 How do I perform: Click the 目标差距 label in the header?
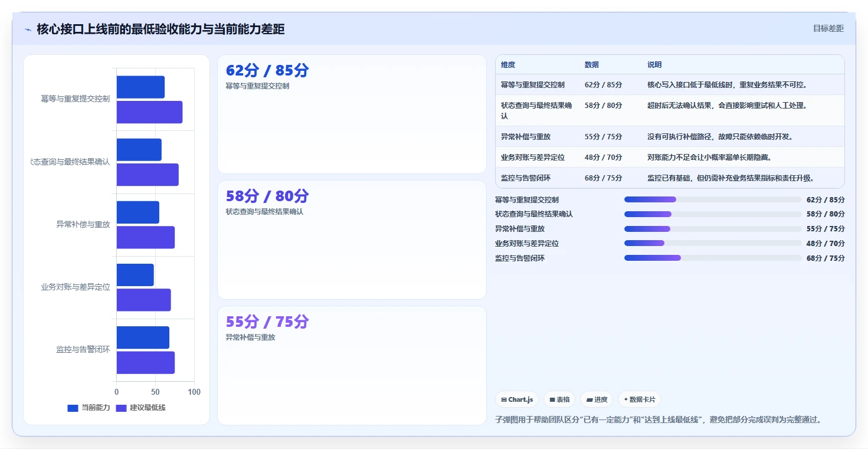tap(828, 28)
